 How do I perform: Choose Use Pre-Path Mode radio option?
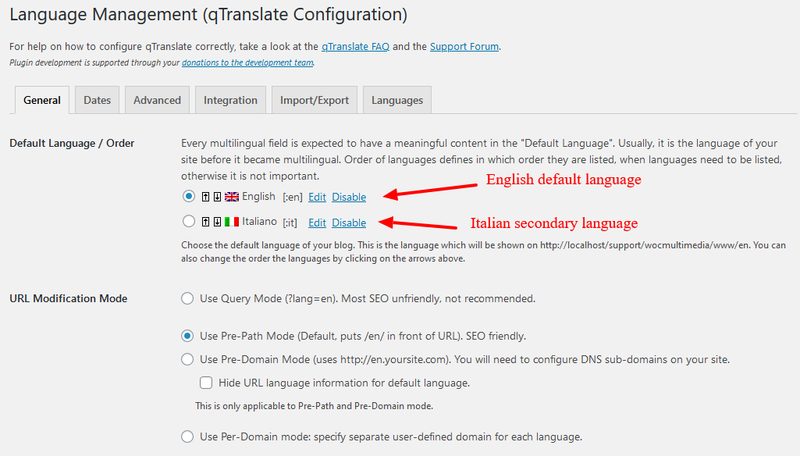(x=187, y=336)
